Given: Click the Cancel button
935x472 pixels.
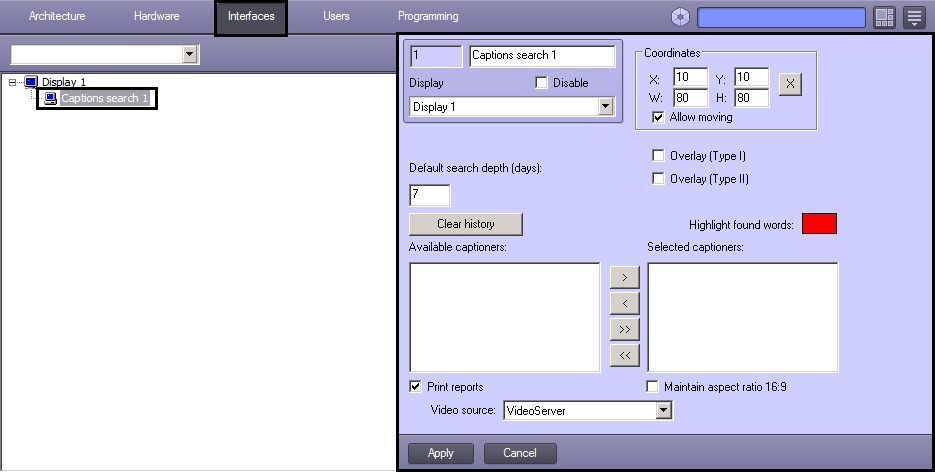Looking at the screenshot, I should 520,453.
